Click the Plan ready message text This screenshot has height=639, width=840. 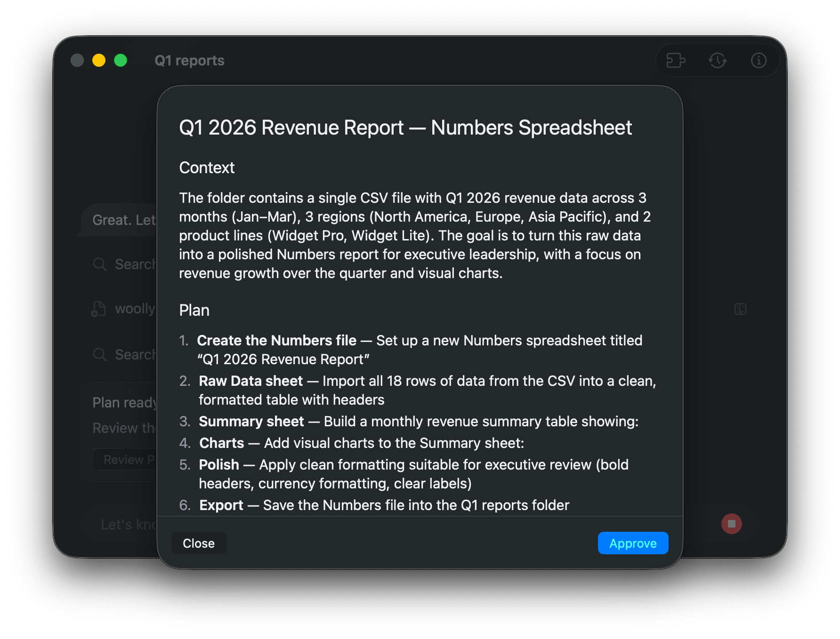(x=125, y=402)
